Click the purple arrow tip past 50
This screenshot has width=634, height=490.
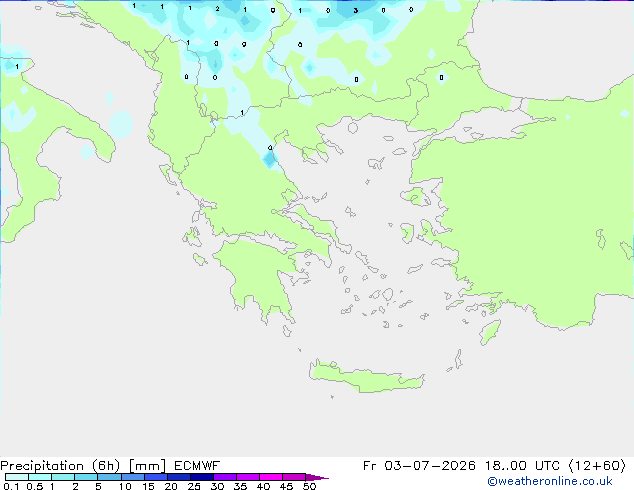coord(317,477)
